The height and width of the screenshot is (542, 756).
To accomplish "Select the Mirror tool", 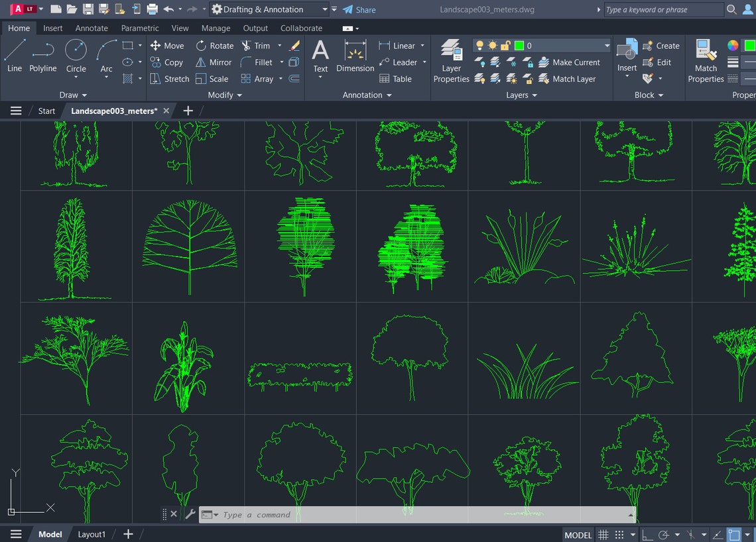I will 213,62.
